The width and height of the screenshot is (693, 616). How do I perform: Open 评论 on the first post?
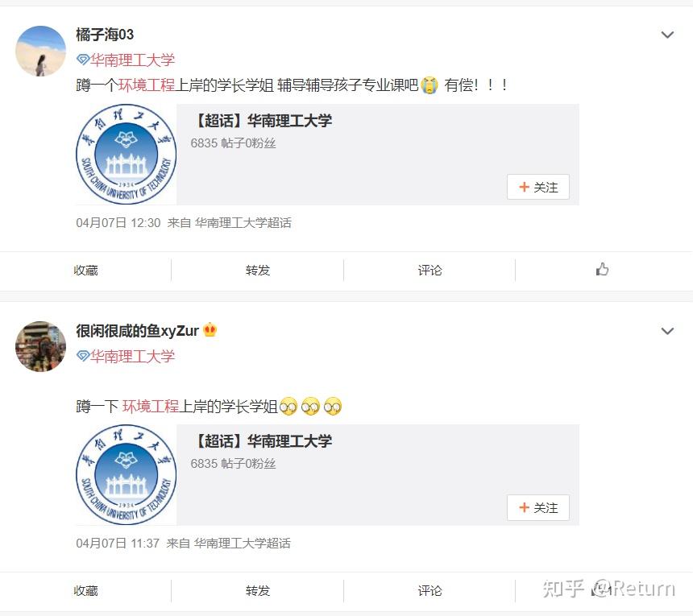coord(430,271)
